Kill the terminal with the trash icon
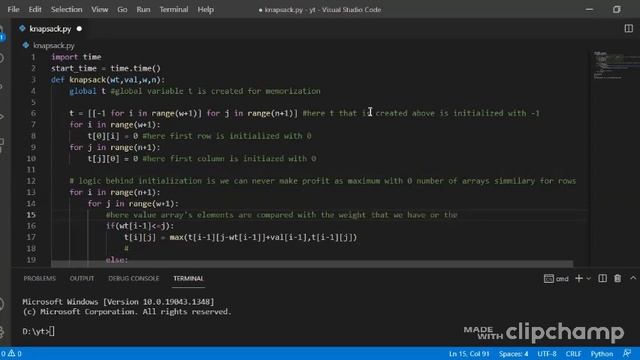 [x=618, y=278]
